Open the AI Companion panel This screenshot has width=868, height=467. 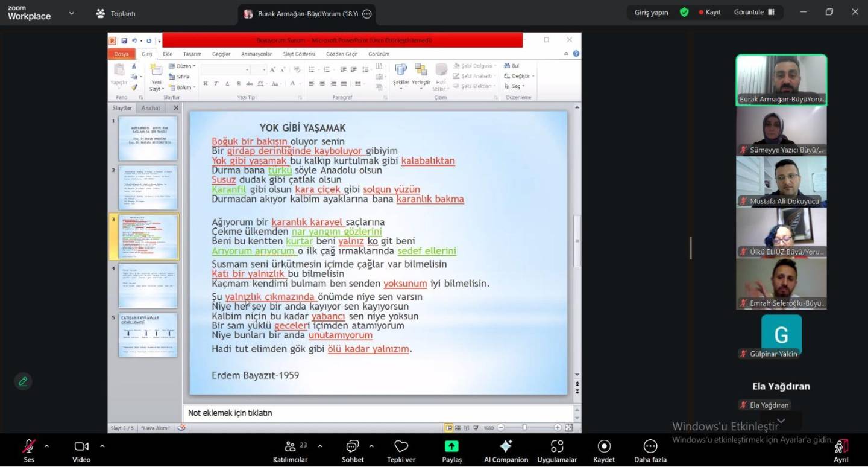pyautogui.click(x=506, y=450)
